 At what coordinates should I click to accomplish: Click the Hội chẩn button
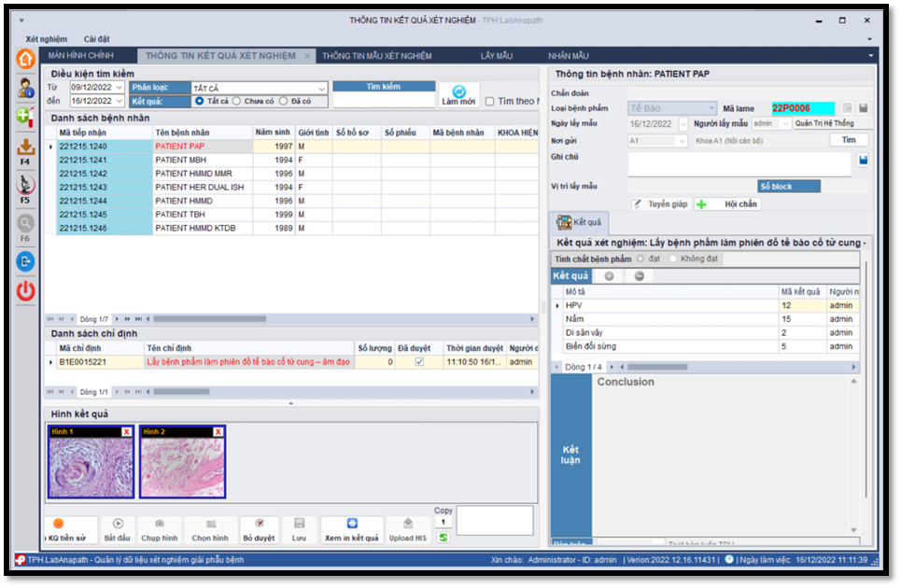728,203
